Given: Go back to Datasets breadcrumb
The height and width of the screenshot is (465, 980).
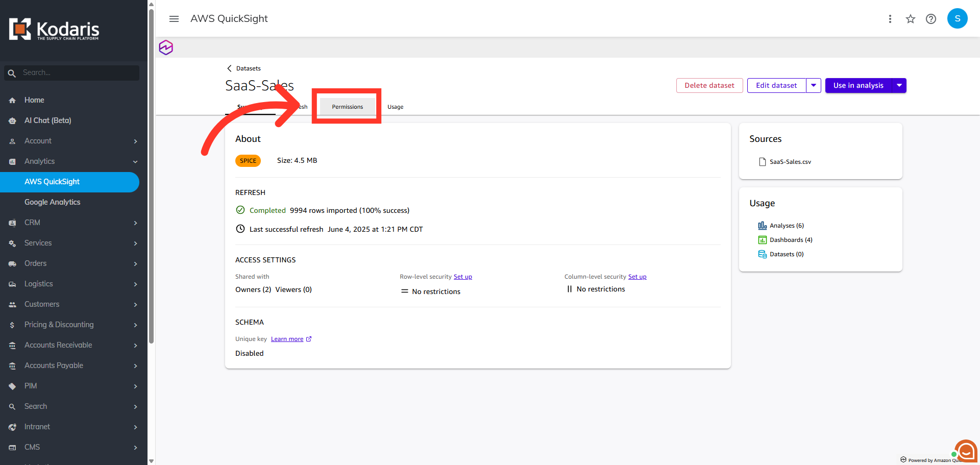Looking at the screenshot, I should click(x=248, y=68).
